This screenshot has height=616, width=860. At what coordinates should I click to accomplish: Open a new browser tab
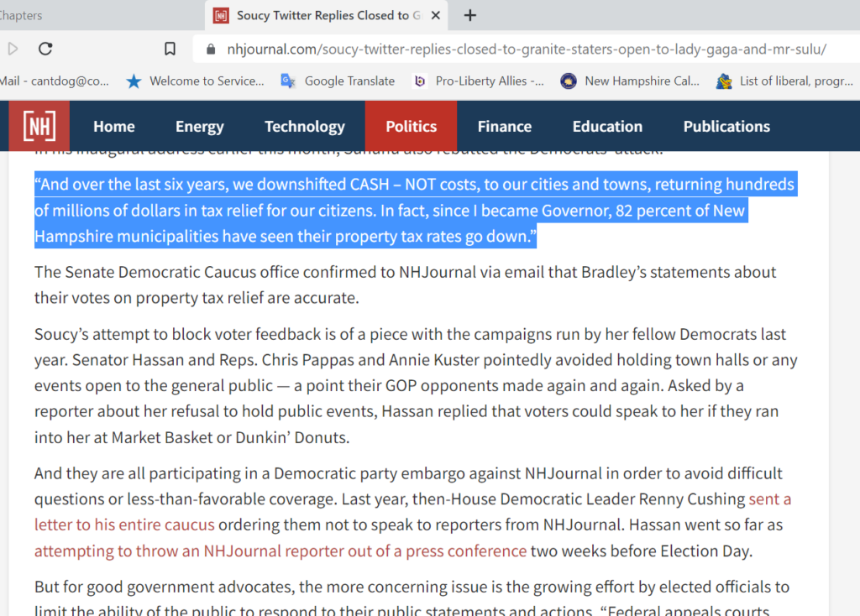pos(470,15)
